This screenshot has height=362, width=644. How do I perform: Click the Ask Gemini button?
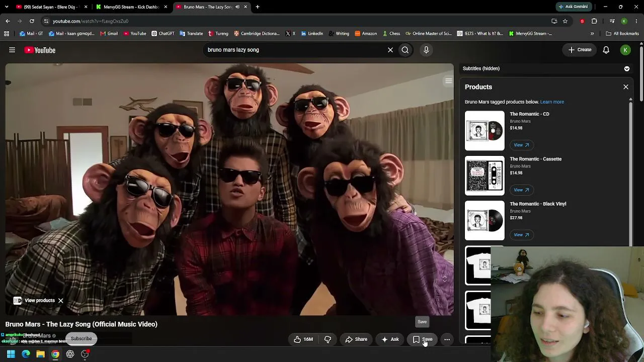[573, 7]
